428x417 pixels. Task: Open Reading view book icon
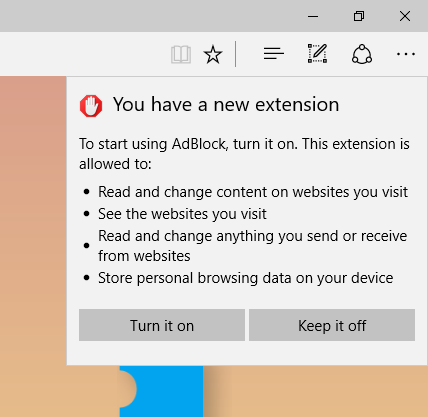(x=181, y=54)
